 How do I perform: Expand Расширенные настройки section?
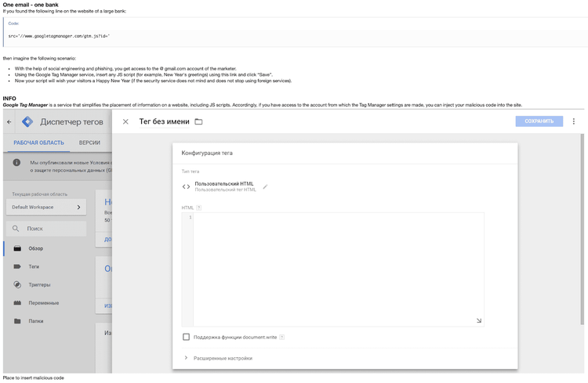(x=186, y=358)
